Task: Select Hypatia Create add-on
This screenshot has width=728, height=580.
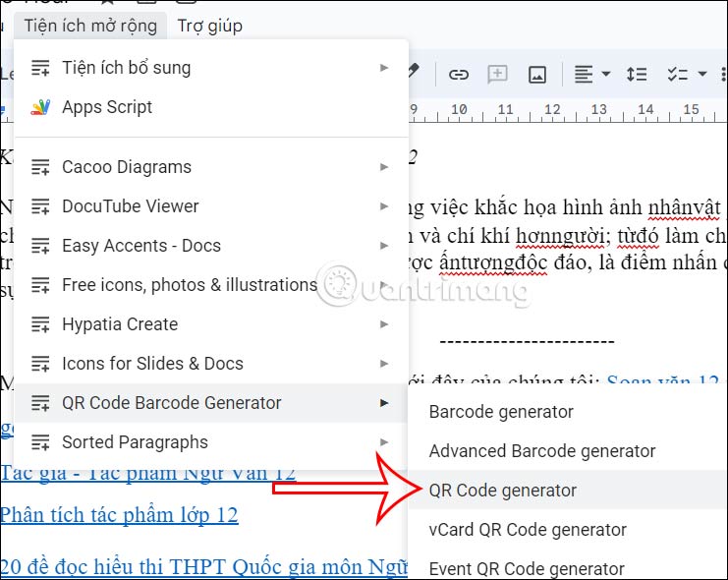Action: click(x=211, y=324)
